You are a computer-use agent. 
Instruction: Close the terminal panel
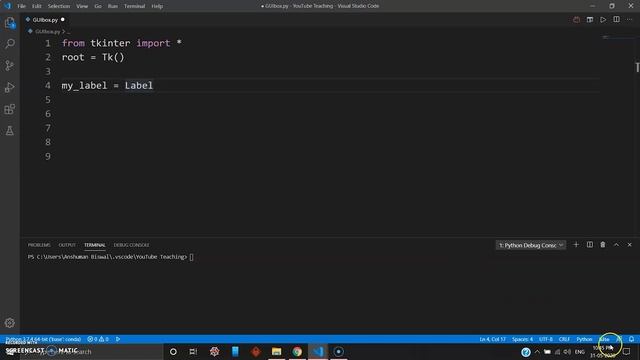(x=629, y=245)
